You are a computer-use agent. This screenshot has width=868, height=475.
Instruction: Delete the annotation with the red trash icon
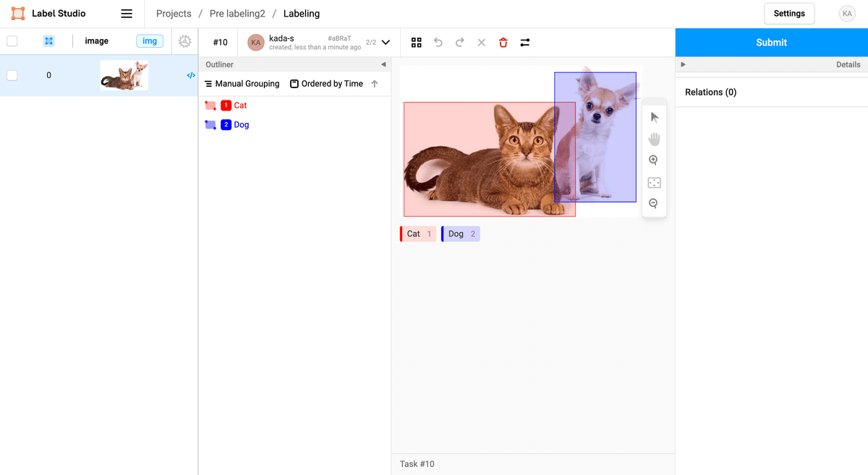pos(503,43)
